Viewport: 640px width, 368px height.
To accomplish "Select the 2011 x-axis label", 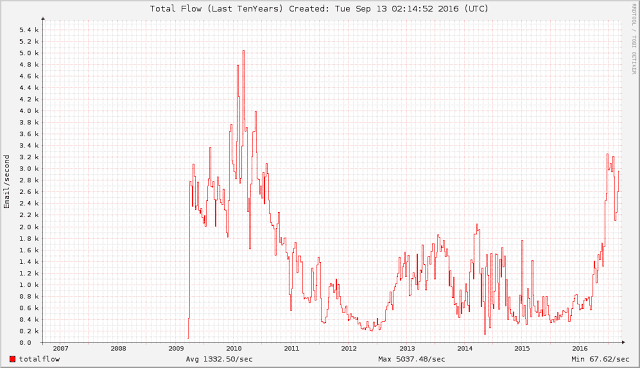I will click(291, 348).
